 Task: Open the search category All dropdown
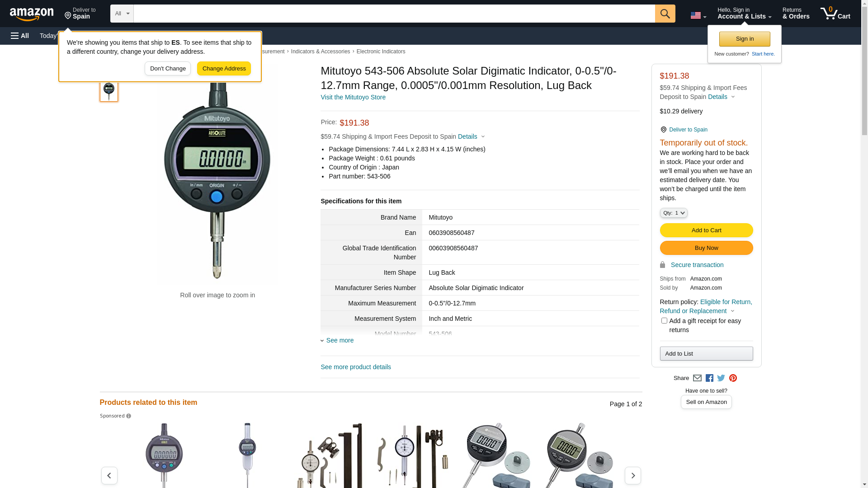click(x=122, y=14)
